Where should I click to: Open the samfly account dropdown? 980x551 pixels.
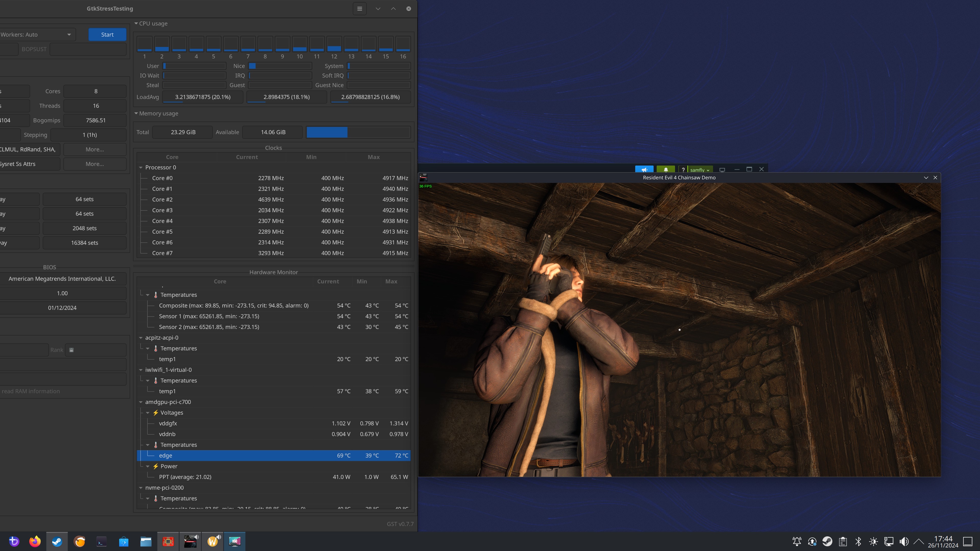pyautogui.click(x=699, y=170)
